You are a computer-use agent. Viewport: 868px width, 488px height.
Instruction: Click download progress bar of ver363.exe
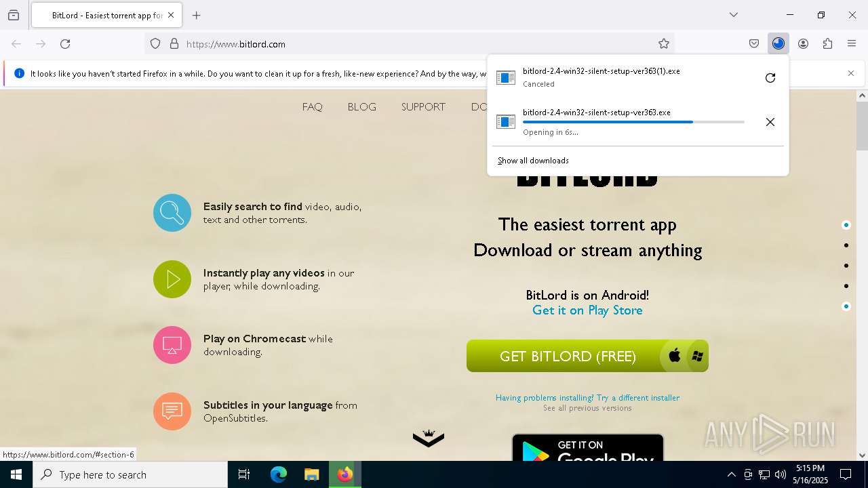pos(633,122)
